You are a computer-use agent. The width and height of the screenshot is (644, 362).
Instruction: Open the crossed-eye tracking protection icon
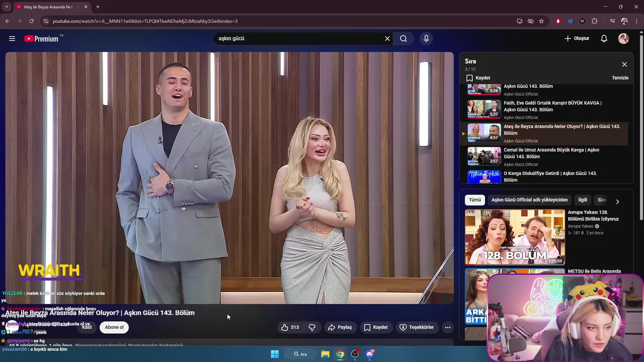point(530,21)
